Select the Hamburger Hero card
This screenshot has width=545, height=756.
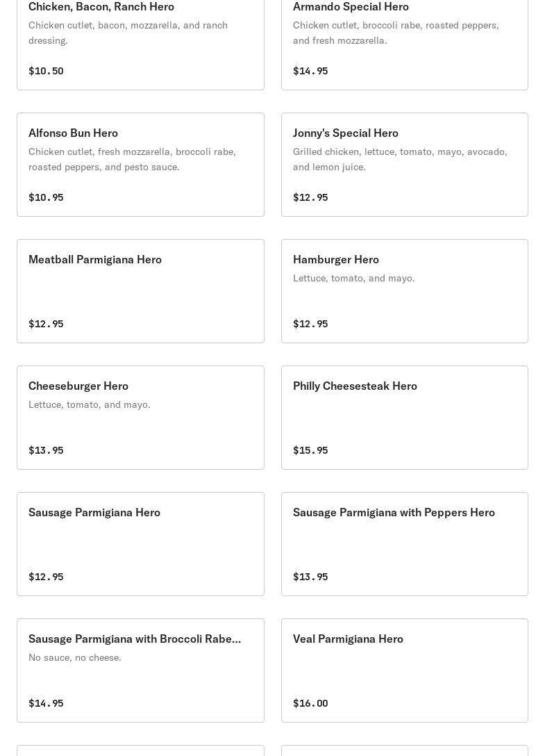click(x=336, y=259)
